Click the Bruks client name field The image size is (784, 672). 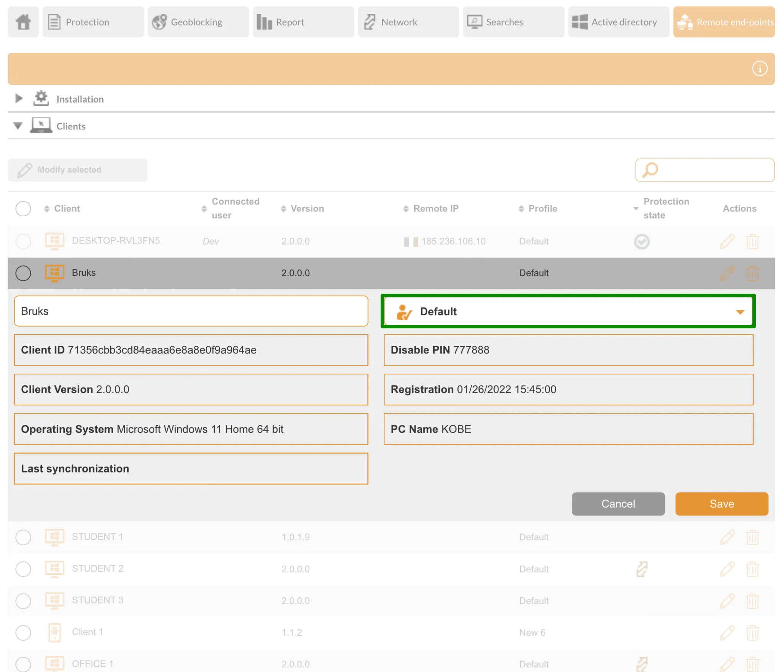point(191,311)
